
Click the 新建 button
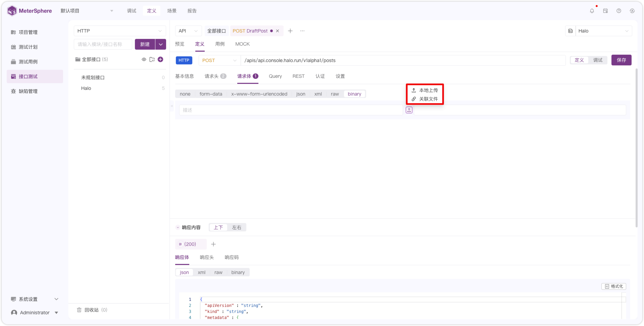tap(145, 44)
